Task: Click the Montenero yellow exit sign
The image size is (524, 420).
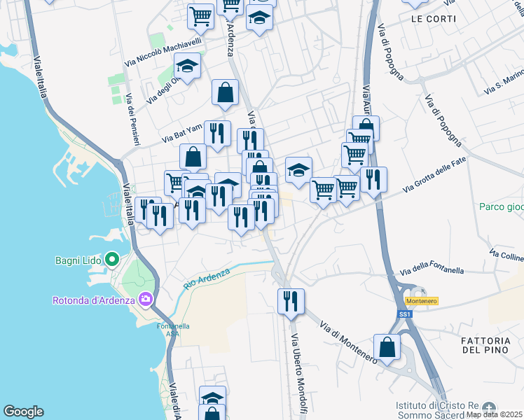Action: click(x=422, y=301)
